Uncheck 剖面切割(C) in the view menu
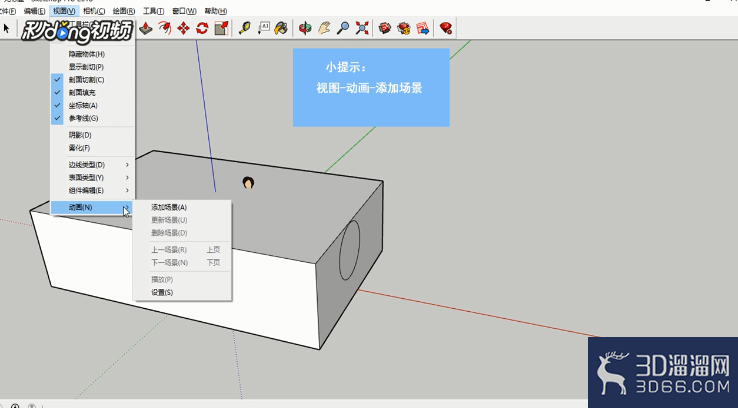This screenshot has height=408, width=738. click(92, 80)
